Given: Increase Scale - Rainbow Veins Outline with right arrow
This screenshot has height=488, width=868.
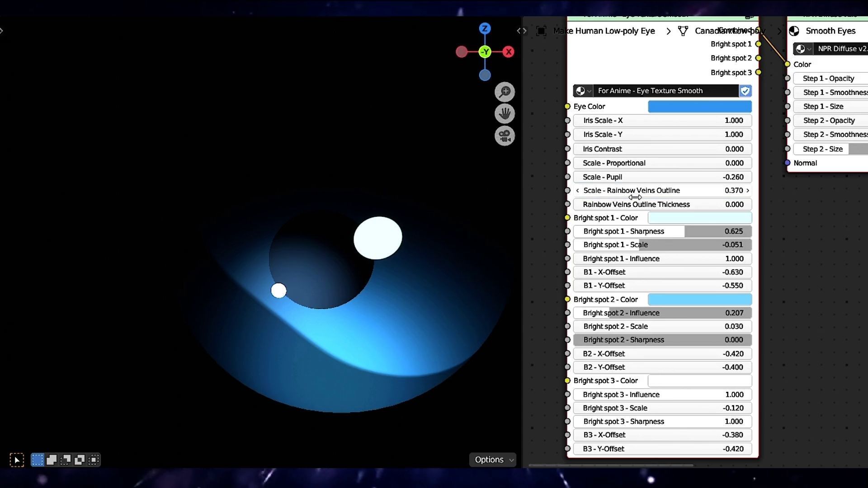Looking at the screenshot, I should pyautogui.click(x=748, y=191).
